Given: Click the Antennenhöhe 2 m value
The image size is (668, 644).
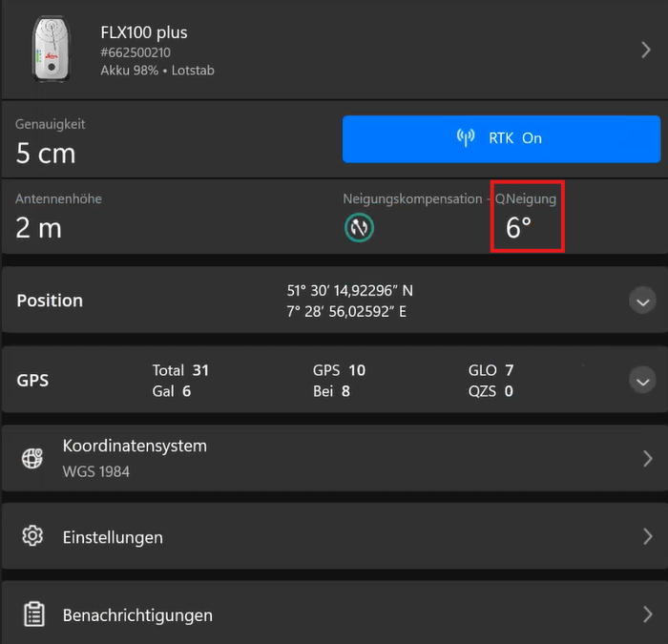Looking at the screenshot, I should tap(39, 228).
